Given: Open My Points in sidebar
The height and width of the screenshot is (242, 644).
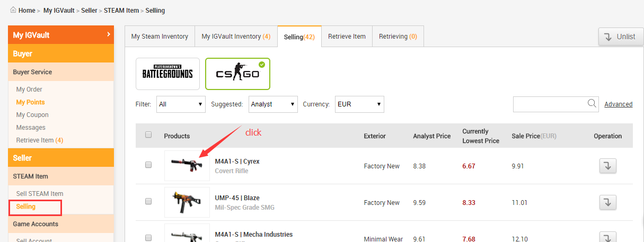Looking at the screenshot, I should 30,102.
